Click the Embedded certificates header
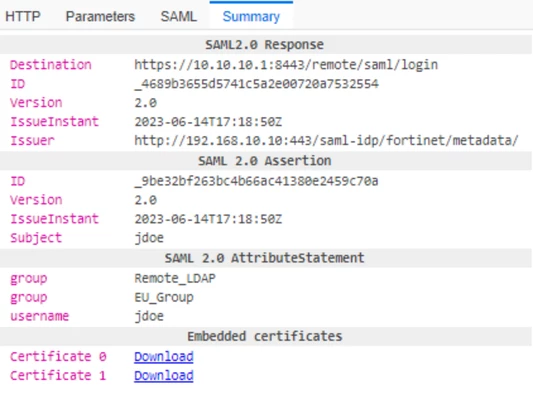The width and height of the screenshot is (533, 397). [264, 336]
